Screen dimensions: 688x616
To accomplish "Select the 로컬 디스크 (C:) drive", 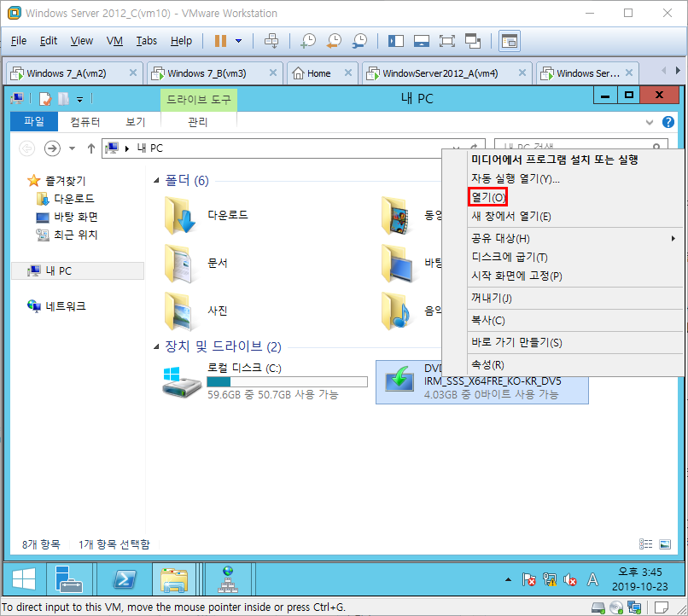I will [265, 381].
